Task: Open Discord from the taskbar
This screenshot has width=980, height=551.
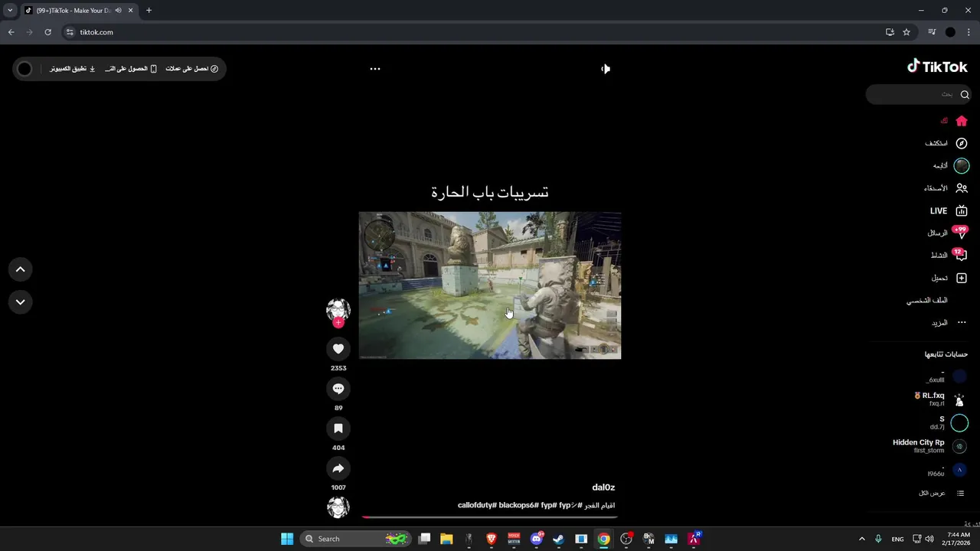Action: coord(537,539)
